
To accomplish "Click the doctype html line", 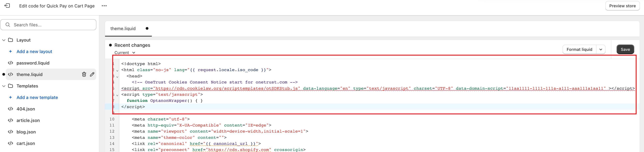I will (x=141, y=64).
